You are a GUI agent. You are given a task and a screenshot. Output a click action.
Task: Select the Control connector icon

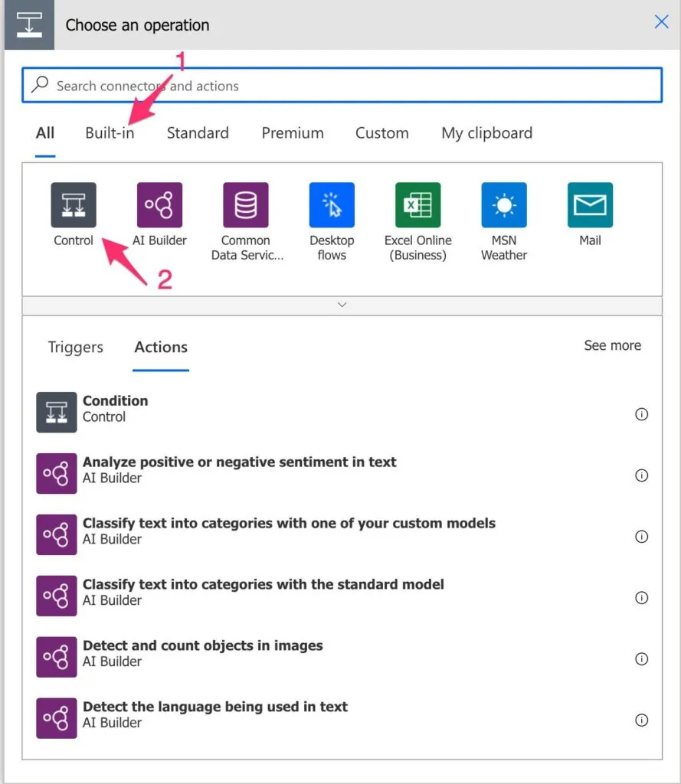tap(74, 205)
